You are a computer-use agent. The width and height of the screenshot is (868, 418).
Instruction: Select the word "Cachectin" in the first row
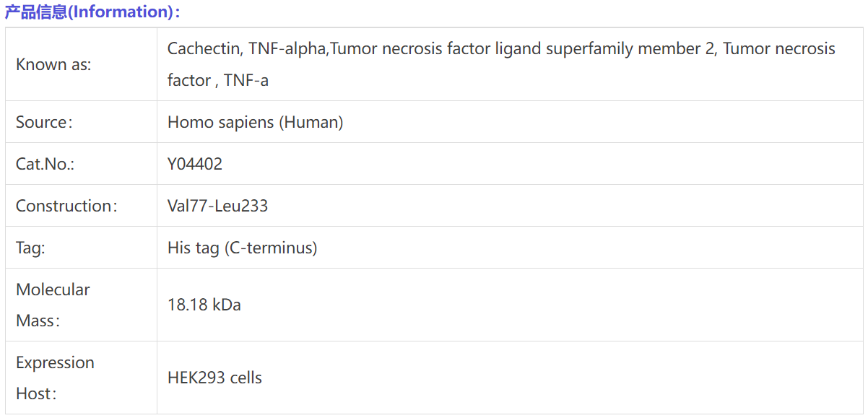pyautogui.click(x=202, y=48)
